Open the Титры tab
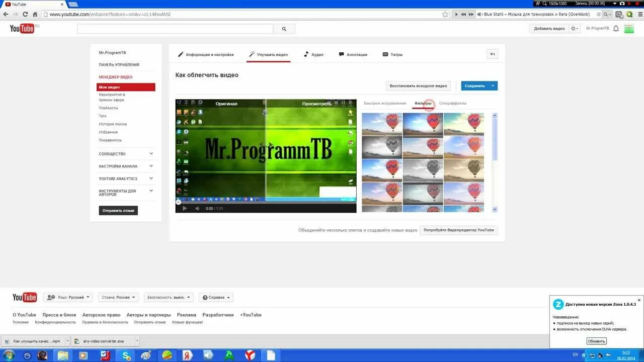Screen dimensions: 644x362 coord(392,54)
